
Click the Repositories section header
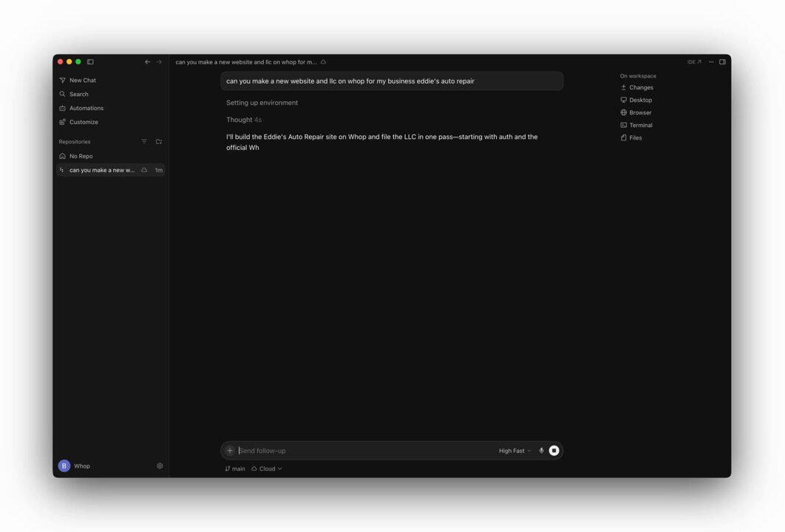(x=75, y=142)
